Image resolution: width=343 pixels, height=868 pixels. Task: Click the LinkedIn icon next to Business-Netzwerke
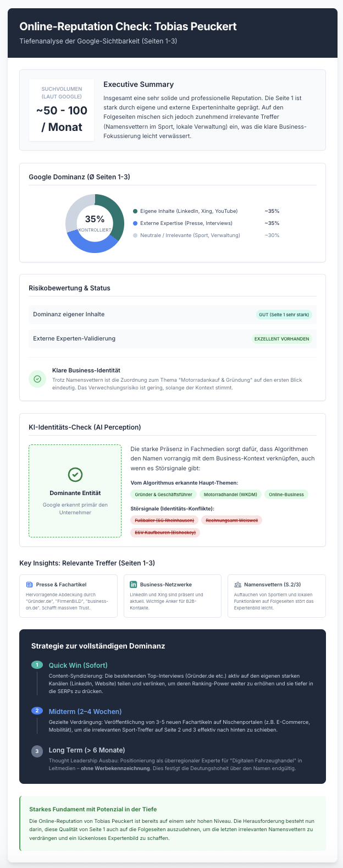tap(133, 585)
